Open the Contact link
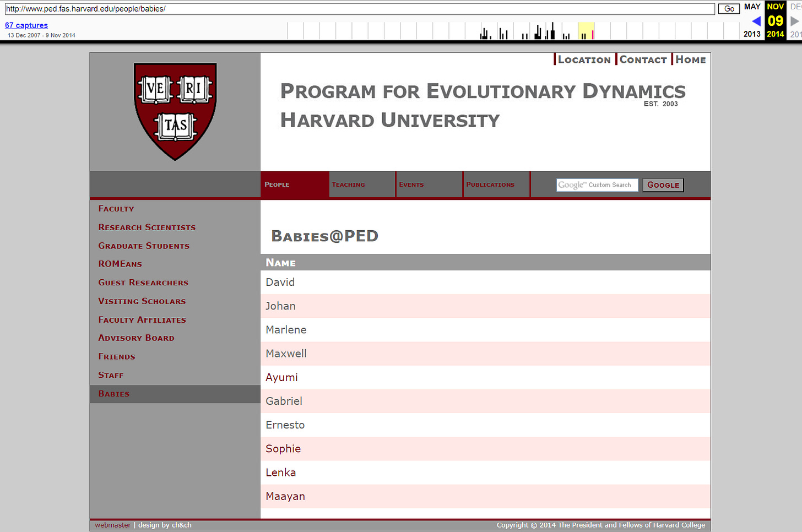 [x=643, y=59]
